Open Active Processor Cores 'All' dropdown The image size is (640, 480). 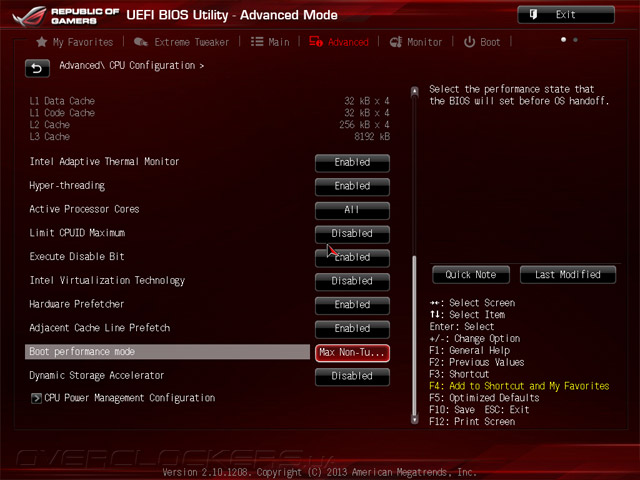352,210
